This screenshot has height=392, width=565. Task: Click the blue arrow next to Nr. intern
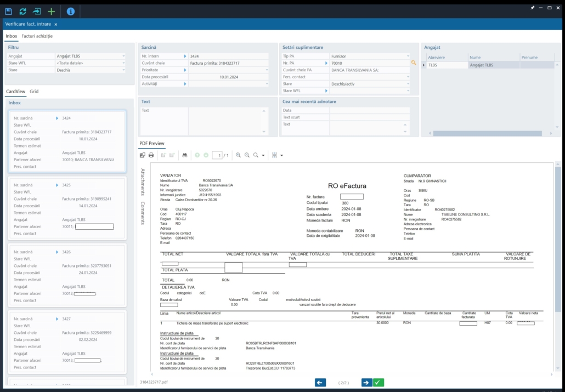pos(185,56)
